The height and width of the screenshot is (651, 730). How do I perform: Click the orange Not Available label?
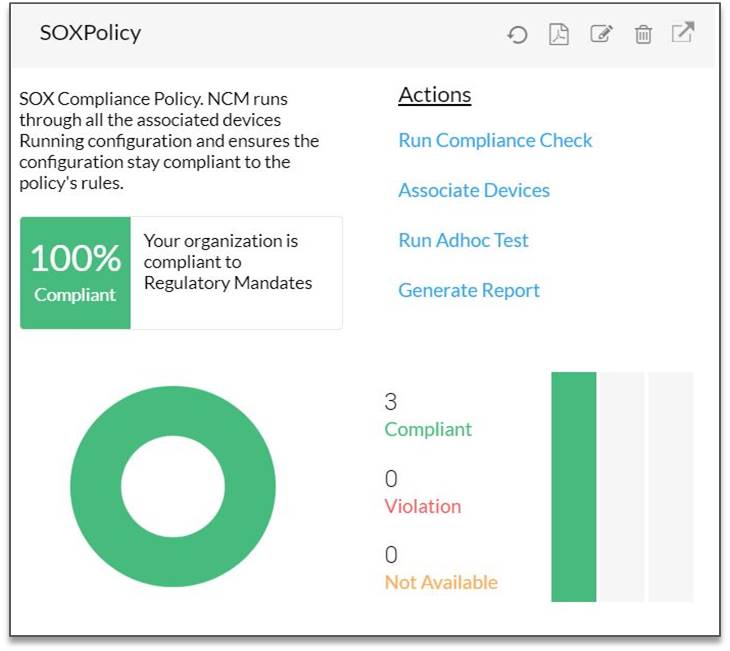[x=441, y=582]
